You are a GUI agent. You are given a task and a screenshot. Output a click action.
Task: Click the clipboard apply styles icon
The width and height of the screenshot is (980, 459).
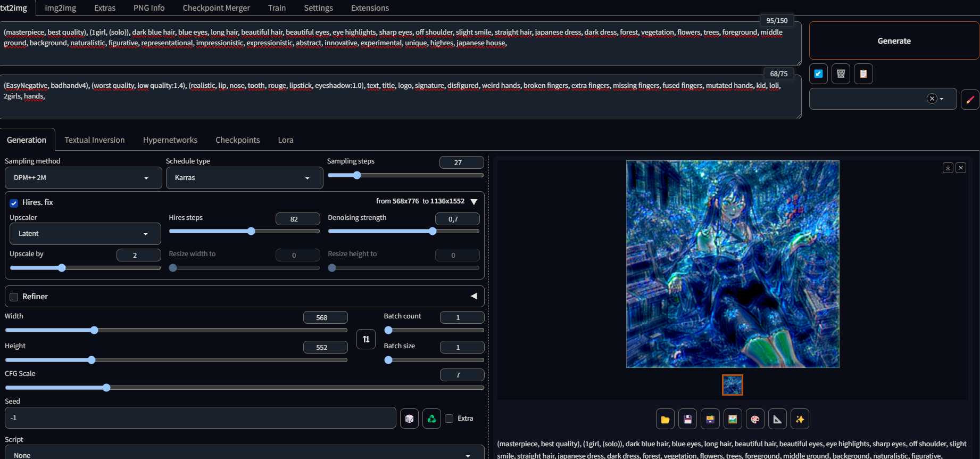863,73
